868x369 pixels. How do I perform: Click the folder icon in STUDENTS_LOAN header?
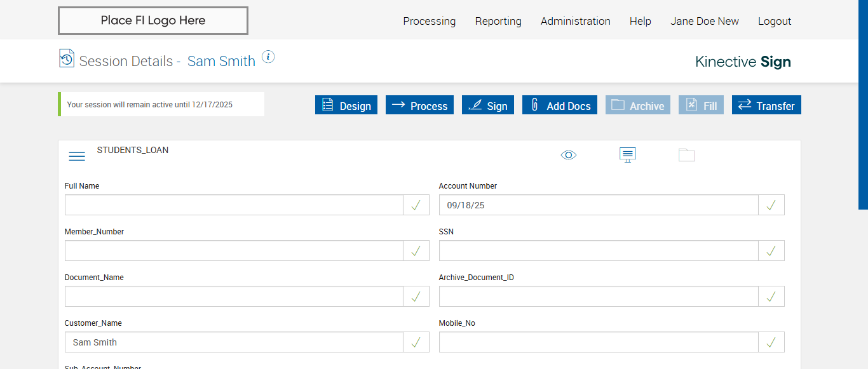tap(687, 155)
